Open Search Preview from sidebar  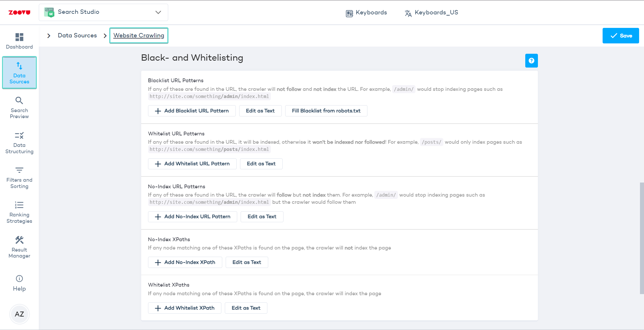pos(19,108)
